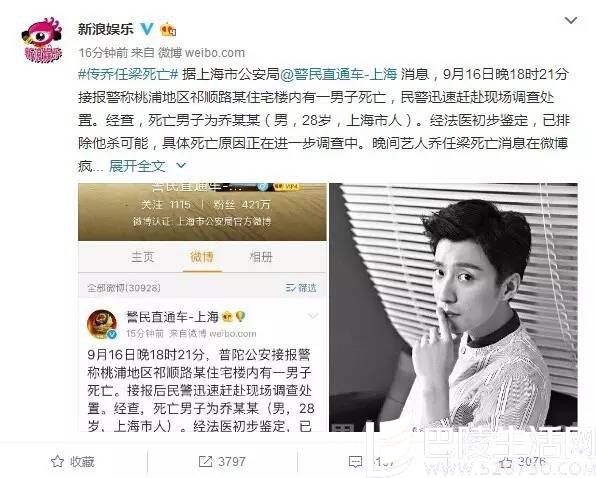Image resolution: width=596 pixels, height=478 pixels.
Task: Expand full text via 展开全文
Action: pos(147,166)
